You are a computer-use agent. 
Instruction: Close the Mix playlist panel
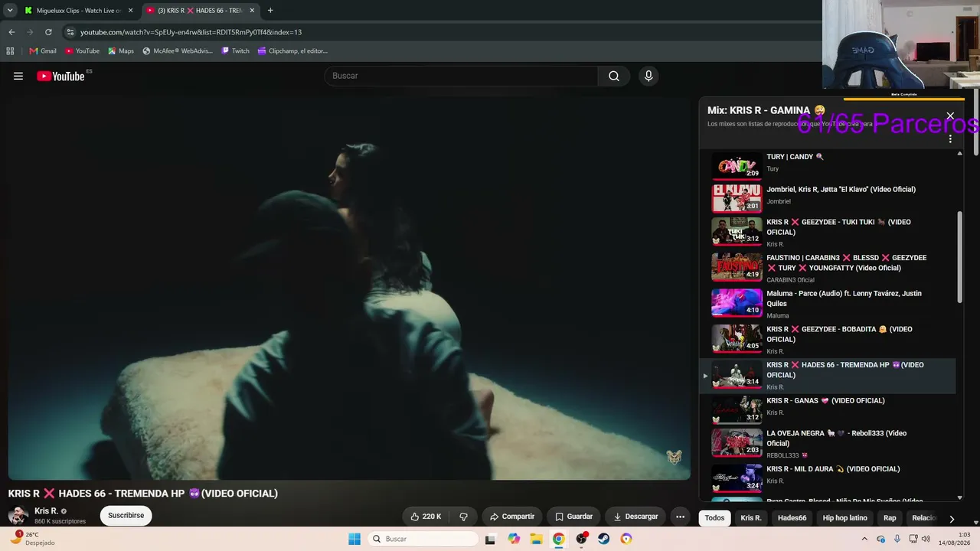[x=950, y=116]
